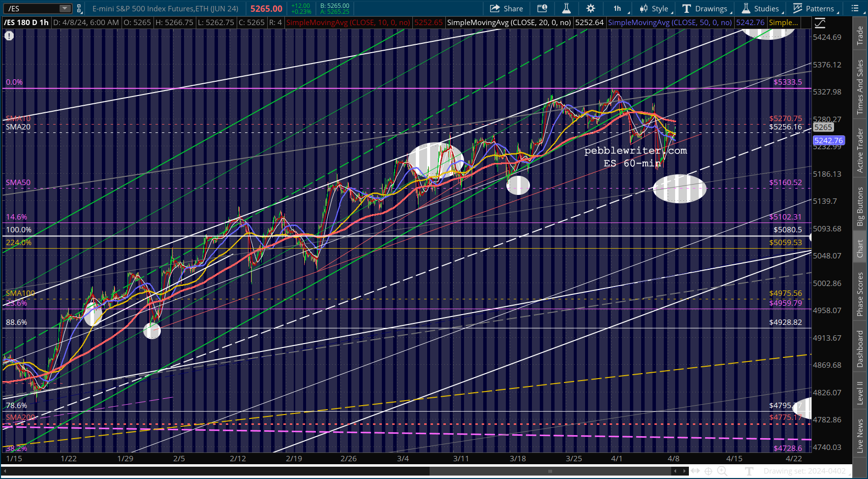The width and height of the screenshot is (868, 479).
Task: Click the Share button in the toolbar
Action: (506, 8)
